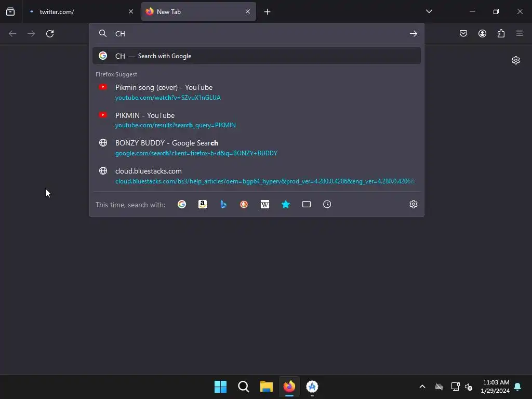Open PIKMIN - YouTube results suggestion
The image size is (532, 399).
[257, 120]
